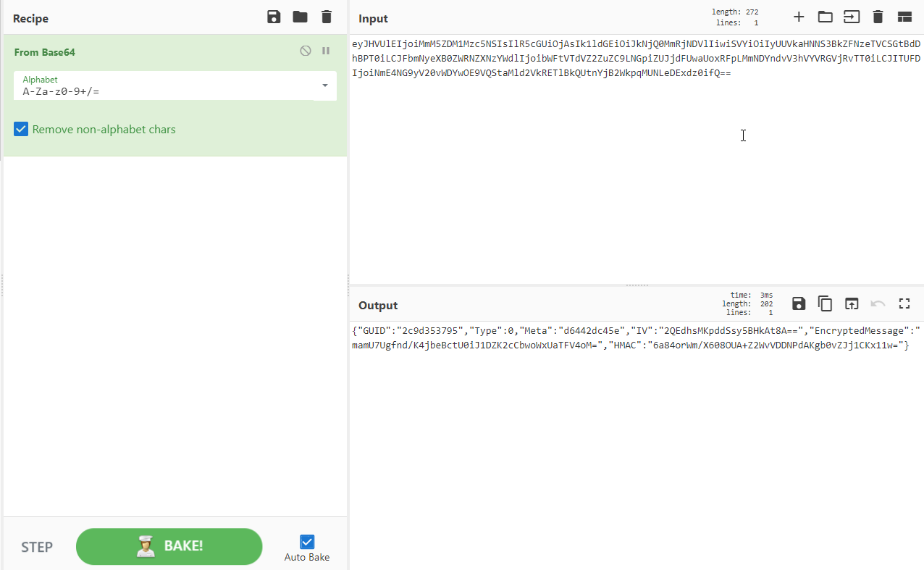Image resolution: width=924 pixels, height=570 pixels.
Task: Maximise the output pane
Action: (x=904, y=304)
